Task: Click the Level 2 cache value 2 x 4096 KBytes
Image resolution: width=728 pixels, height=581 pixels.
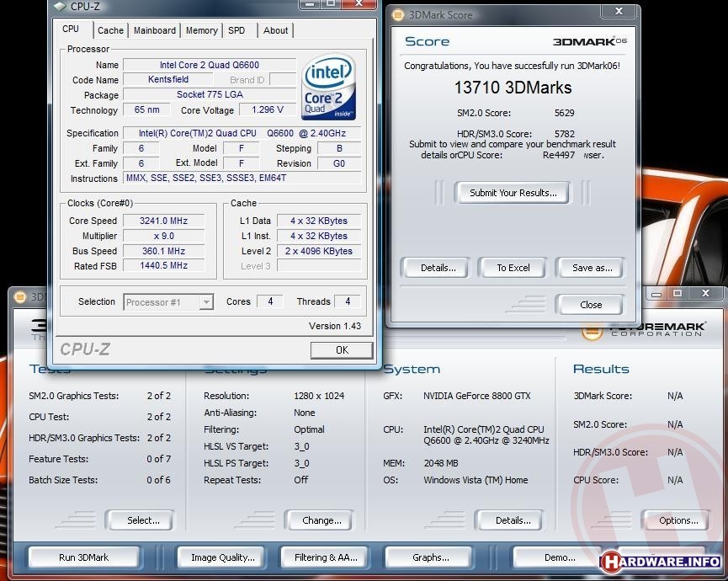Action: point(318,251)
